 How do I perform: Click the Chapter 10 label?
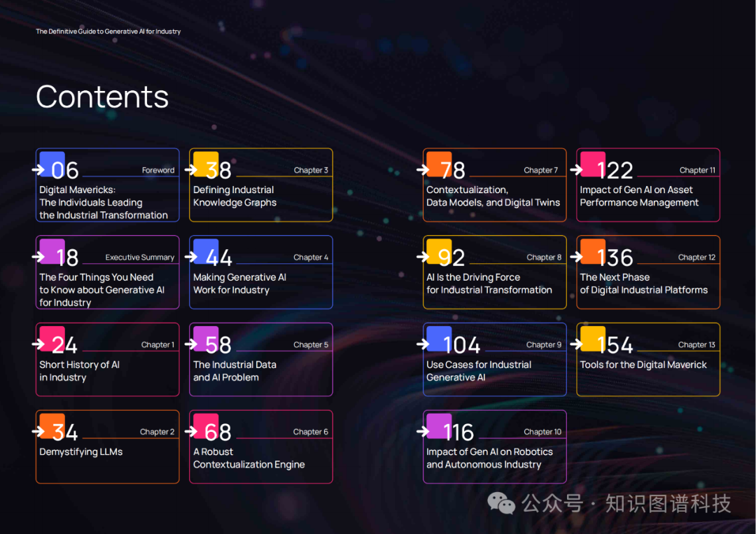point(543,432)
